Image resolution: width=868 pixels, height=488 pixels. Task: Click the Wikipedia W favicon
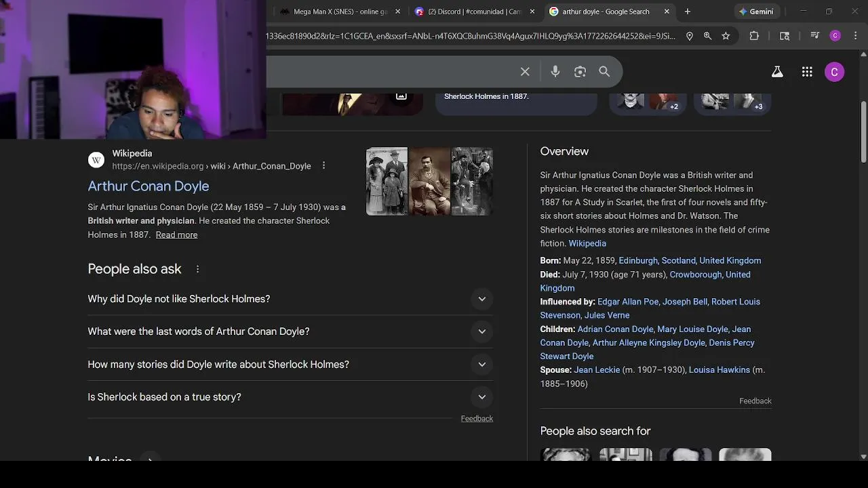point(96,160)
